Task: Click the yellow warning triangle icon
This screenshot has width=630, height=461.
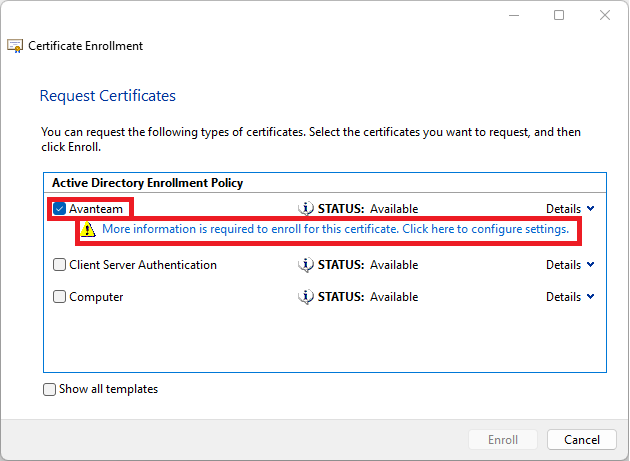Action: pos(91,230)
